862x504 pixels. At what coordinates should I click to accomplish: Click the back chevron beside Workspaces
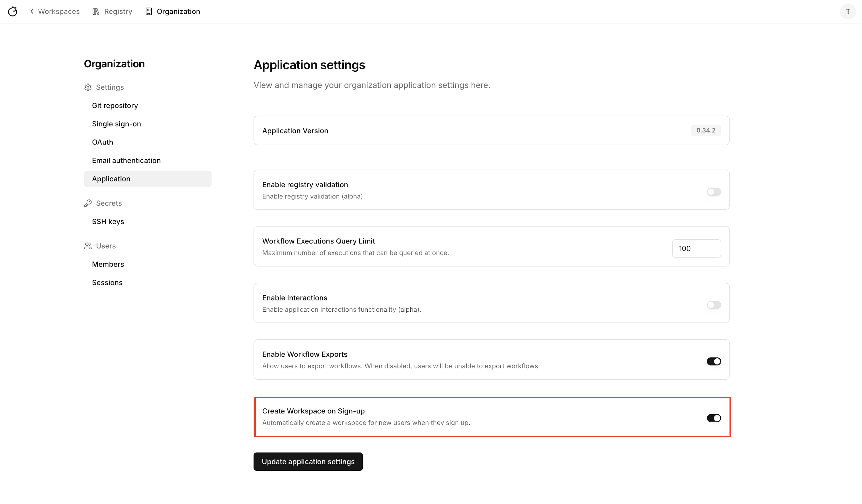32,12
